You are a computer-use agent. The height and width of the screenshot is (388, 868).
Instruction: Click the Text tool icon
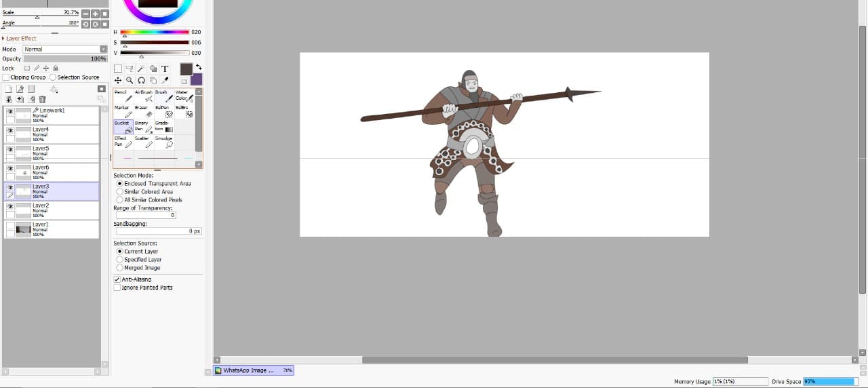pos(164,69)
